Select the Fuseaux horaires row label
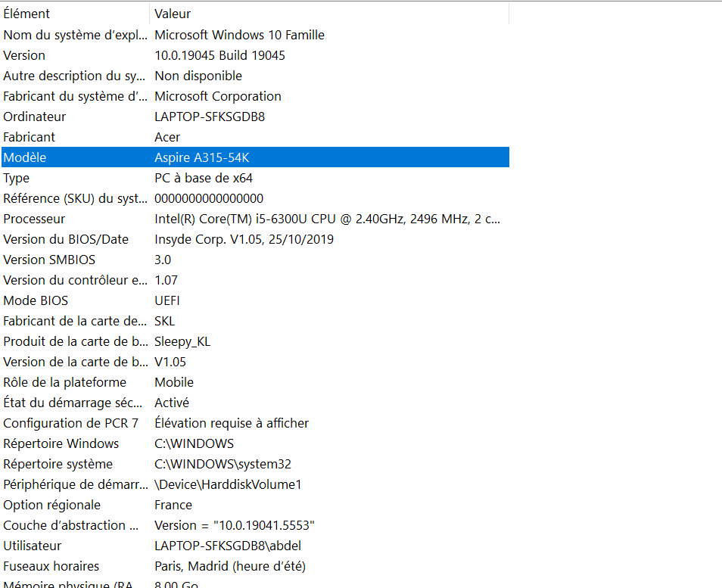This screenshot has width=722, height=588. pyautogui.click(x=51, y=566)
